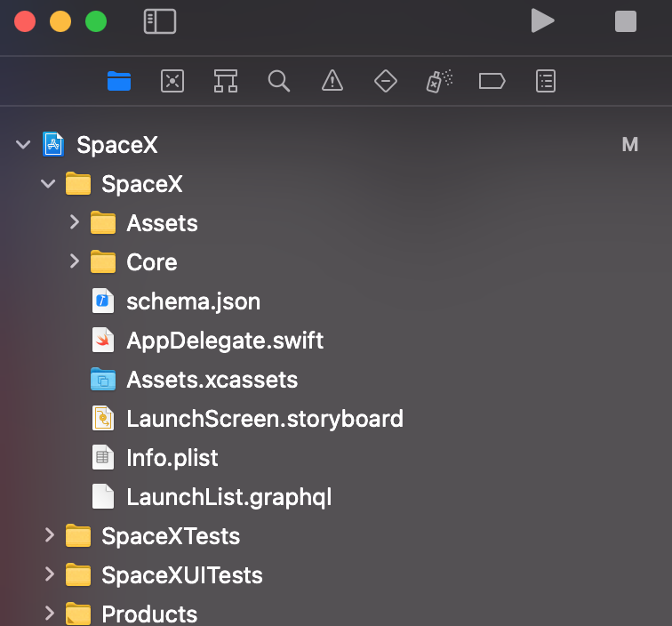Expand the Assets folder

(75, 222)
